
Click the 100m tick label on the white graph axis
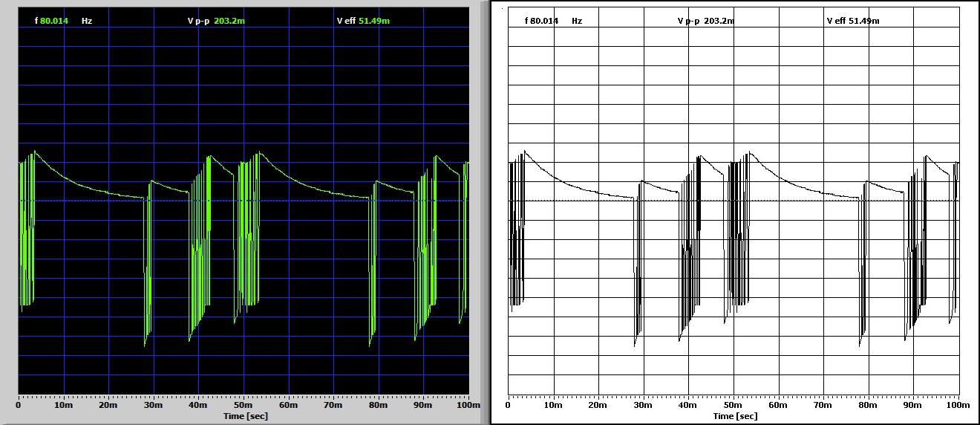957,406
